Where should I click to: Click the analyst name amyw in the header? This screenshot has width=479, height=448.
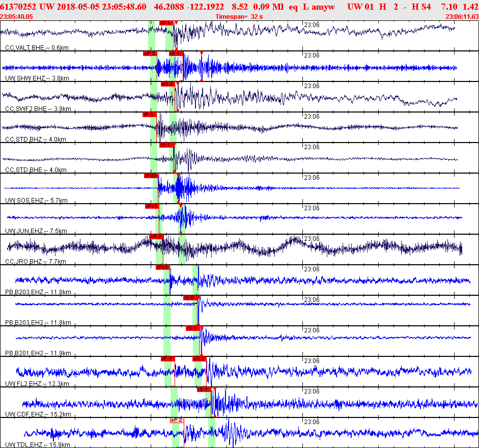pyautogui.click(x=323, y=7)
